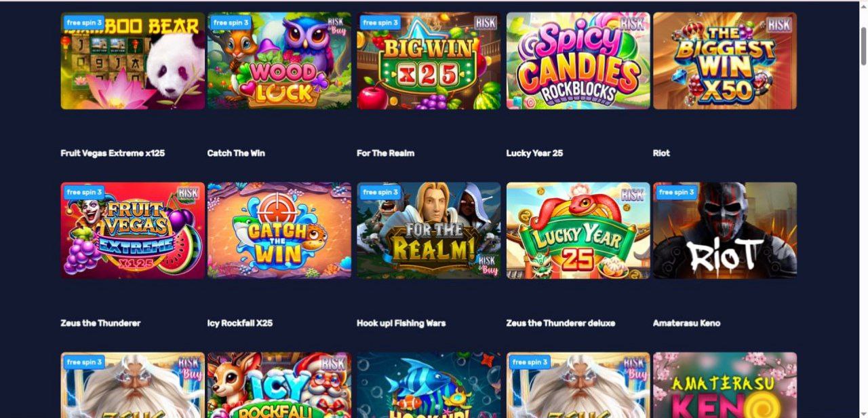This screenshot has width=868, height=418.
Task: Launch the Catch The Win thumbnail
Action: pyautogui.click(x=279, y=230)
